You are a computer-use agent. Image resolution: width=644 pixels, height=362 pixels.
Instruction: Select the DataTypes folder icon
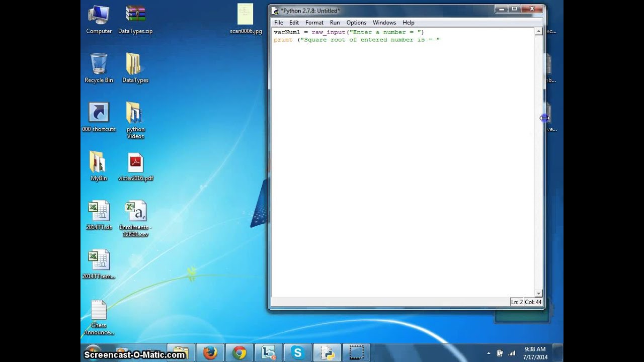coord(135,68)
